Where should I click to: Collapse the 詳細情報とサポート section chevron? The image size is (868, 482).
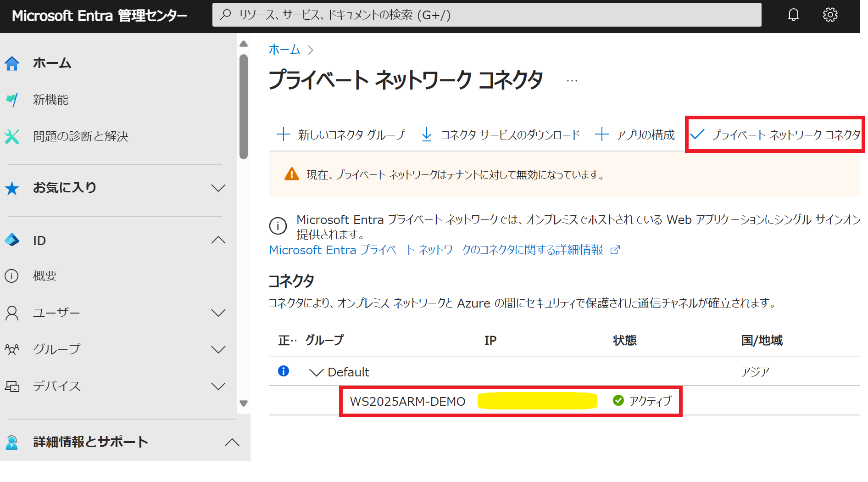point(232,443)
